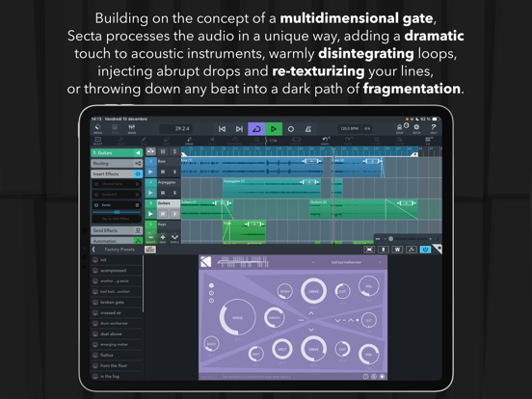Load the dust above preset
The height and width of the screenshot is (399, 532).
(117, 333)
